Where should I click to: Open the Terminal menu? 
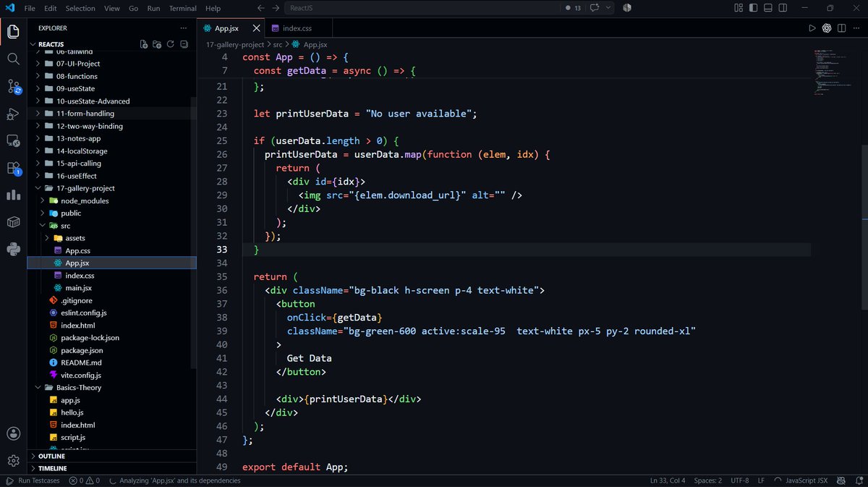pos(182,8)
